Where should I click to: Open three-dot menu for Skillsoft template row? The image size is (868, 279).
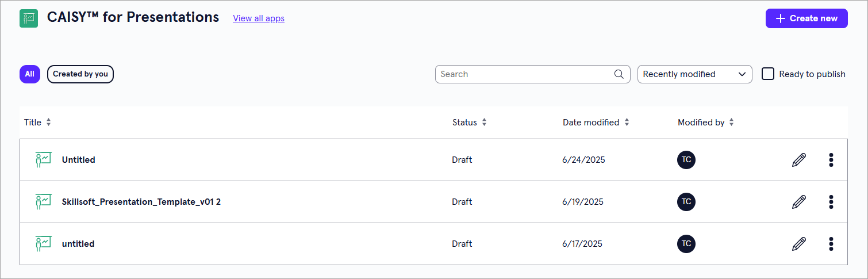tap(831, 202)
